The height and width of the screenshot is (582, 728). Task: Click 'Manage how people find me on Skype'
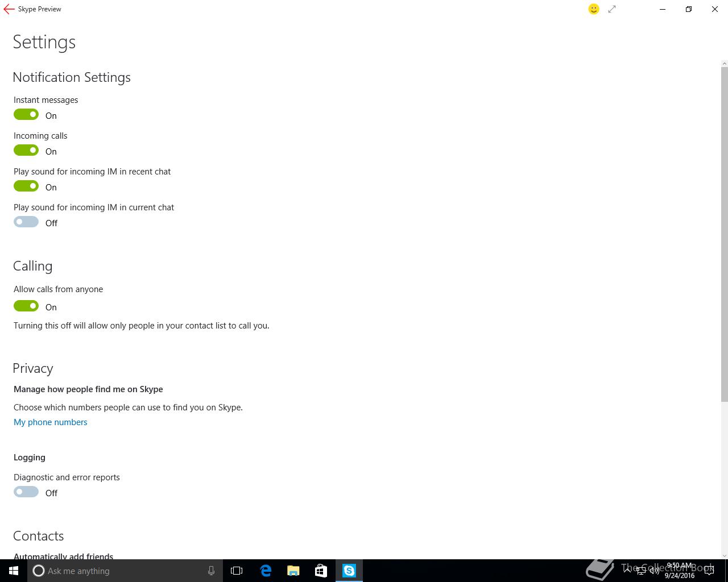coord(88,389)
